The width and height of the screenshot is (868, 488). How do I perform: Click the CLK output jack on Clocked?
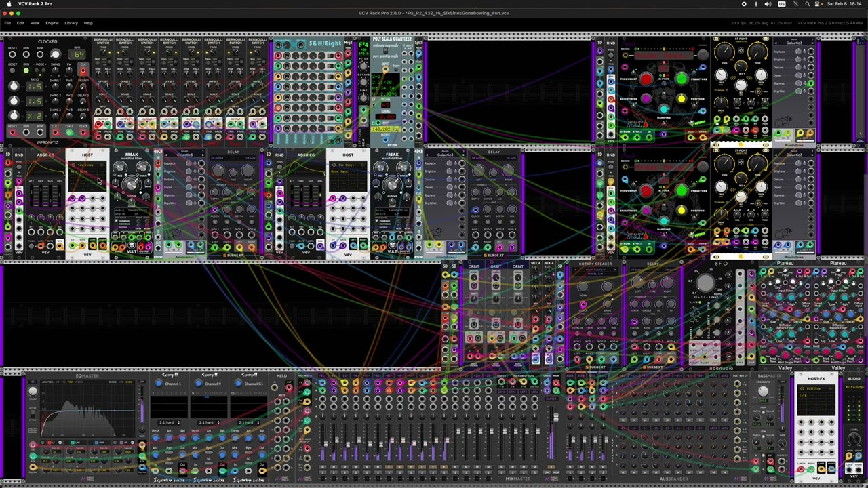(x=83, y=71)
